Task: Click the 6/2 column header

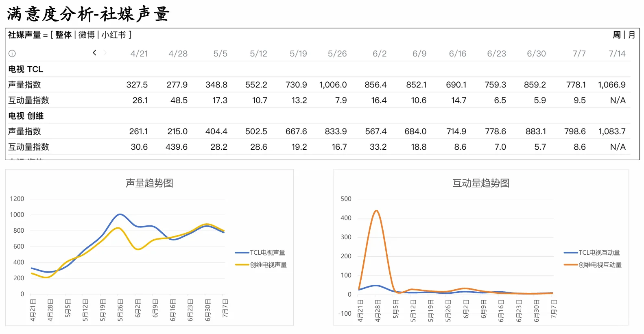Action: [380, 54]
